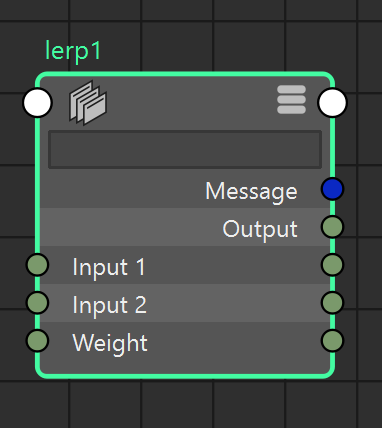Click the white input master port
The width and height of the screenshot is (382, 428).
pyautogui.click(x=37, y=103)
